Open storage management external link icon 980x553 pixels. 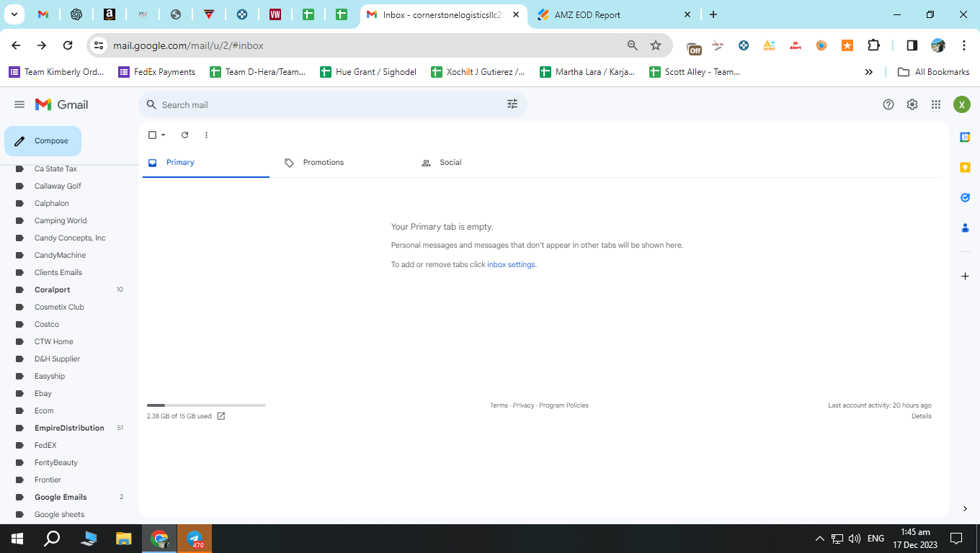point(221,416)
